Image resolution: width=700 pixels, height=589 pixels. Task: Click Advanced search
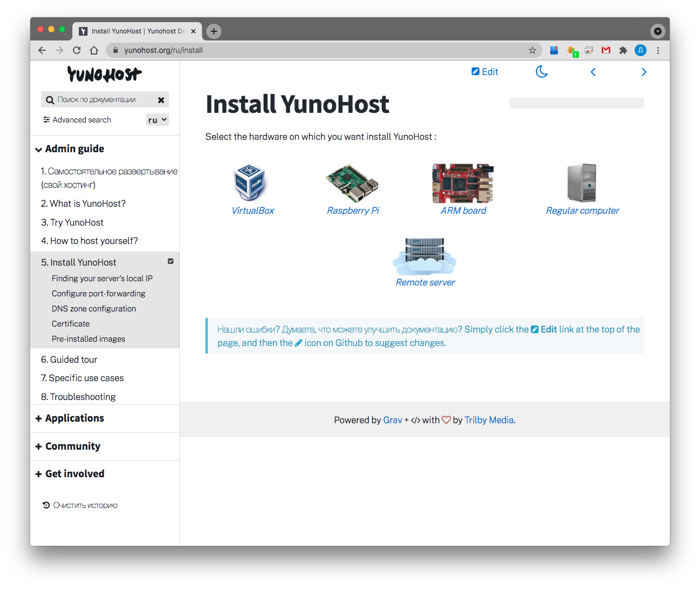pyautogui.click(x=77, y=120)
